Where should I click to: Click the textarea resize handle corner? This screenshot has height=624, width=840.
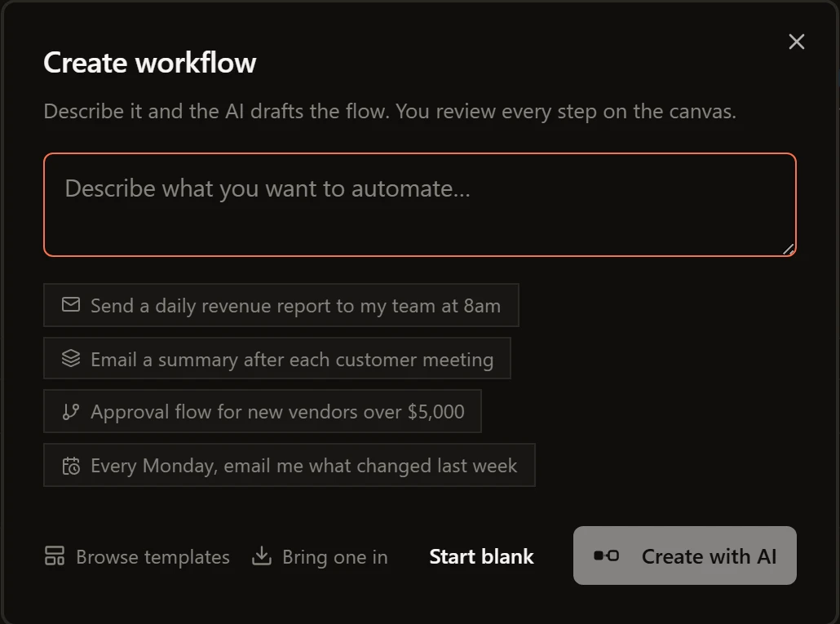click(x=789, y=249)
